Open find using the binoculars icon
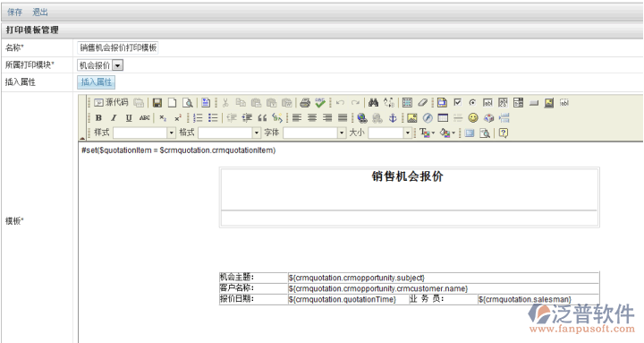The width and height of the screenshot is (644, 343). click(373, 103)
